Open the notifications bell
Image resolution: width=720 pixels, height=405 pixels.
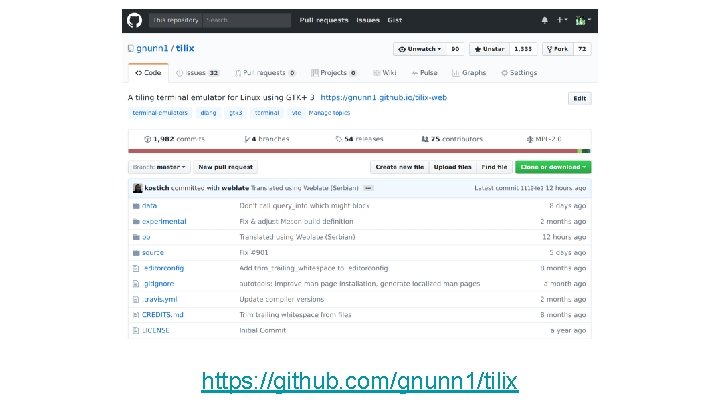click(544, 20)
